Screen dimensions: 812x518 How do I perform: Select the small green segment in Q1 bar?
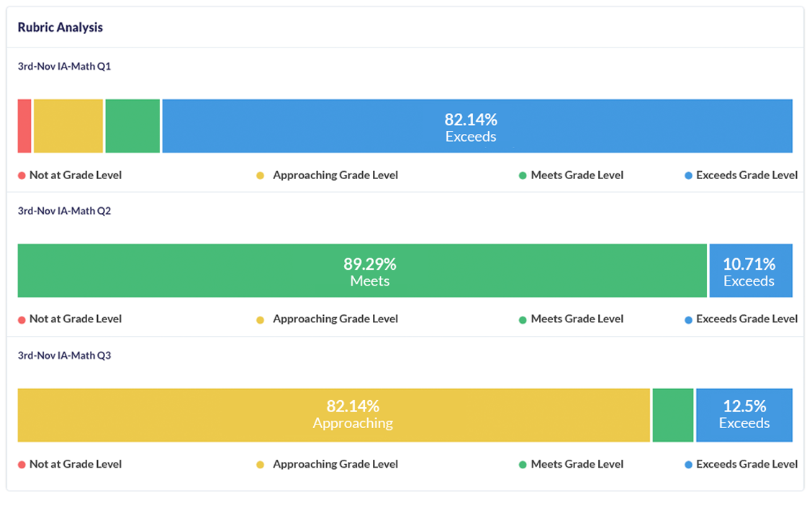(132, 126)
